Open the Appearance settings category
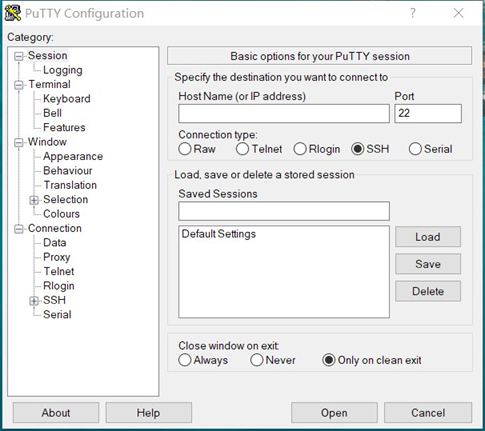Viewport: 485px width, 431px height. click(73, 156)
